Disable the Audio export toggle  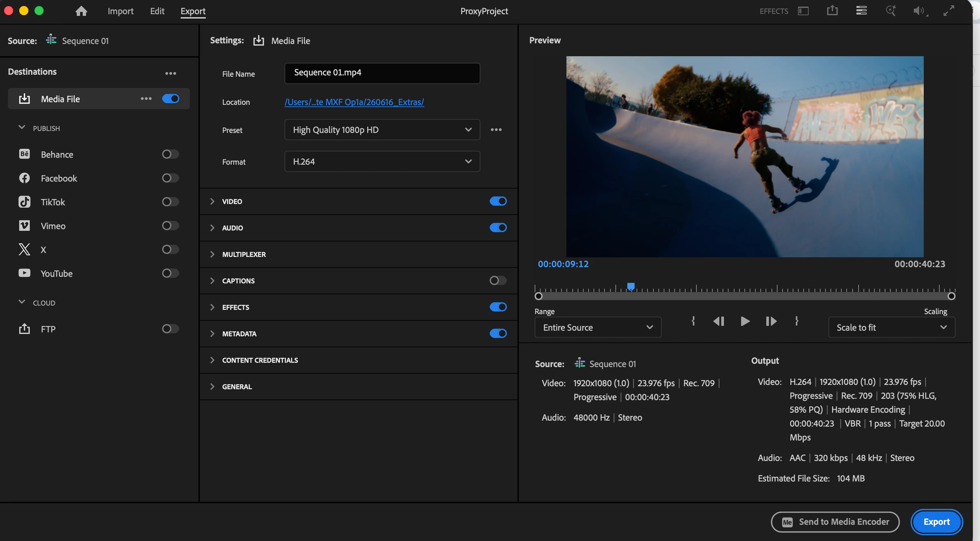pos(498,228)
